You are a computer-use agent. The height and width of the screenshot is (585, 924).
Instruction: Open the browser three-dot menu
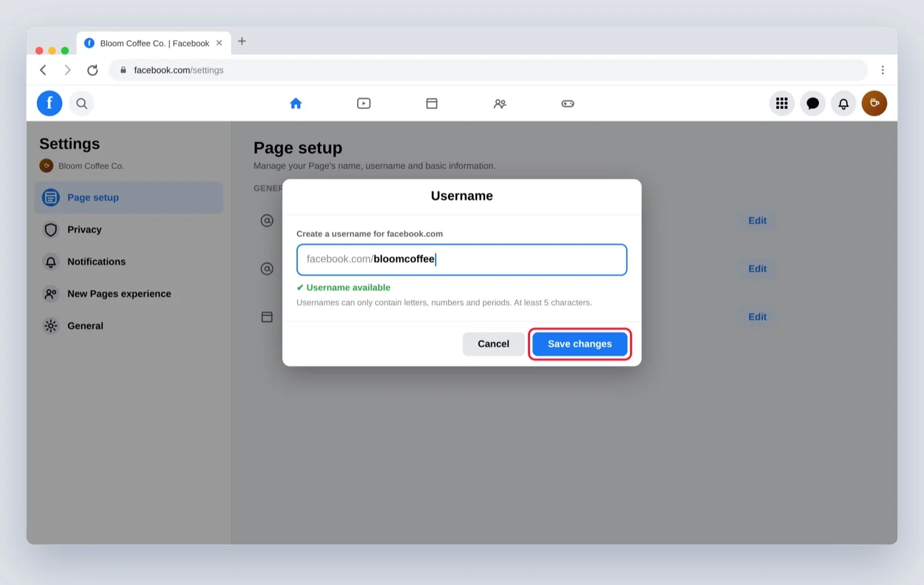(882, 70)
